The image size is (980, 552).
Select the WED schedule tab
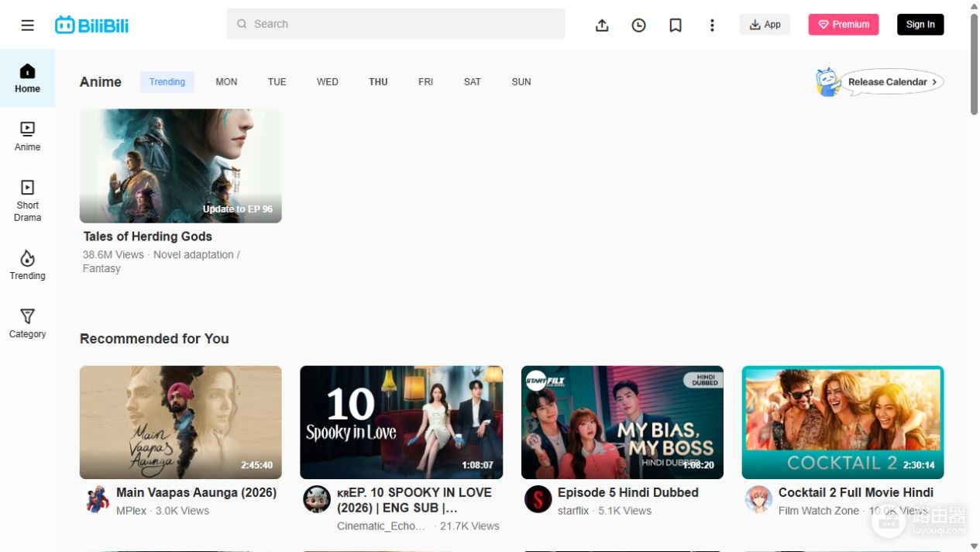[328, 81]
